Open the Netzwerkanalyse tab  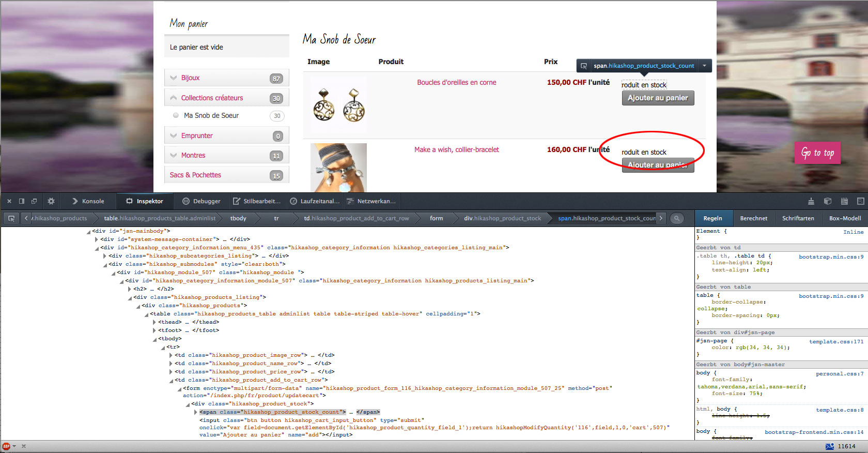coord(371,201)
